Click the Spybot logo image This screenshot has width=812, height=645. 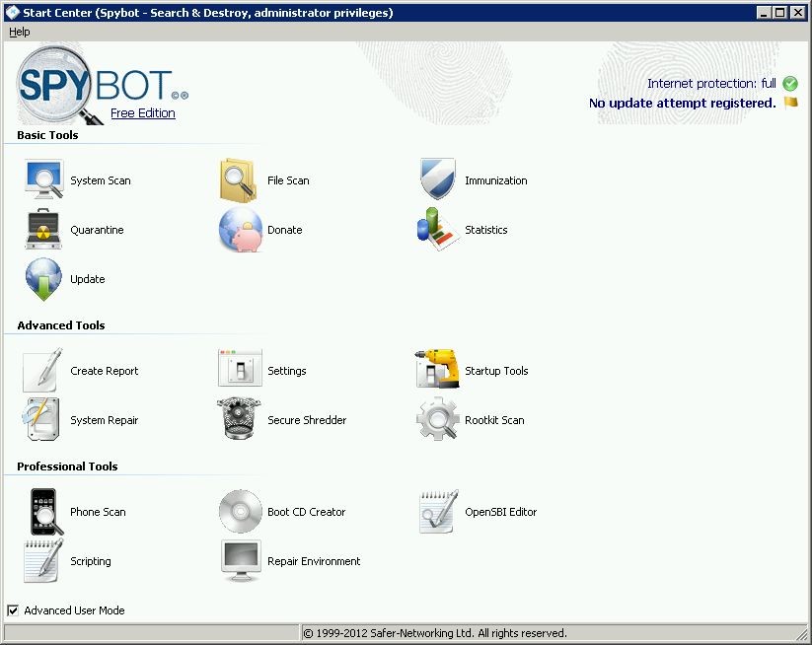(103, 85)
